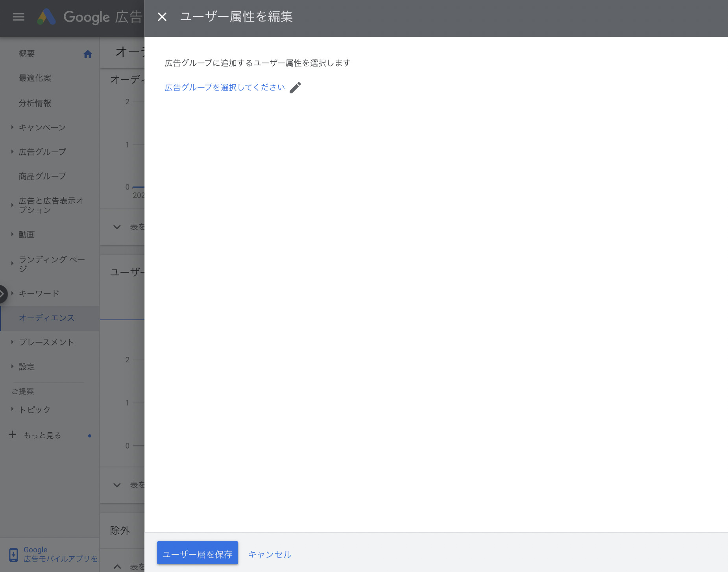Image resolution: width=728 pixels, height=572 pixels.
Task: Open the main navigation hamburger menu
Action: 18,17
